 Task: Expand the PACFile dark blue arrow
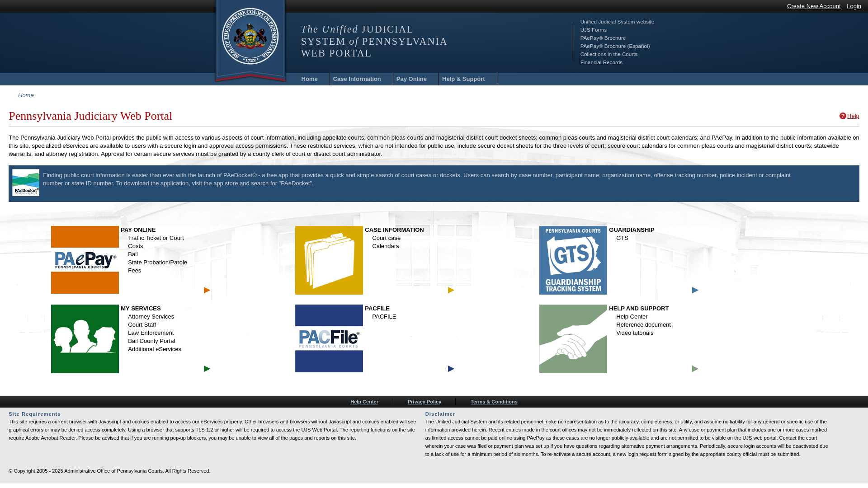(451, 369)
